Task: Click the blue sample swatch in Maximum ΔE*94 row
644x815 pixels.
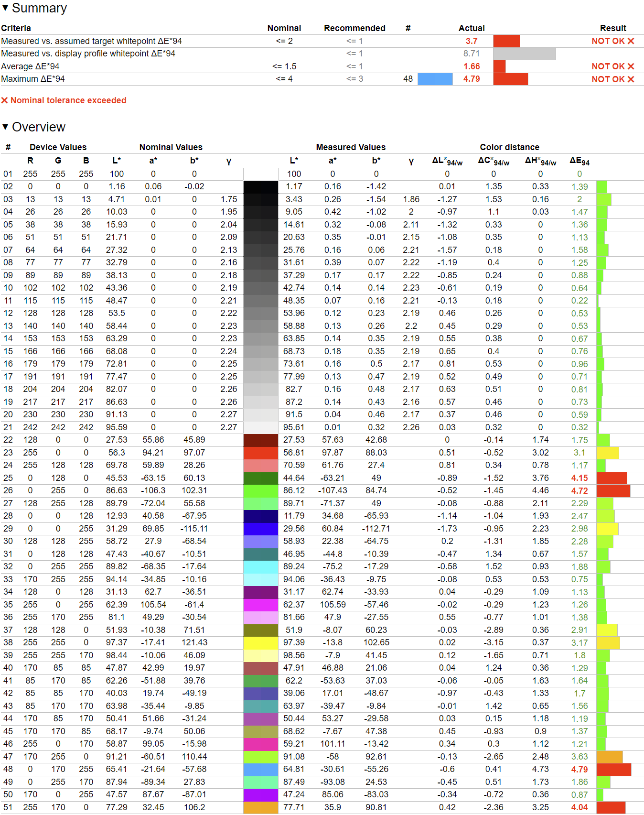Action: (435, 79)
